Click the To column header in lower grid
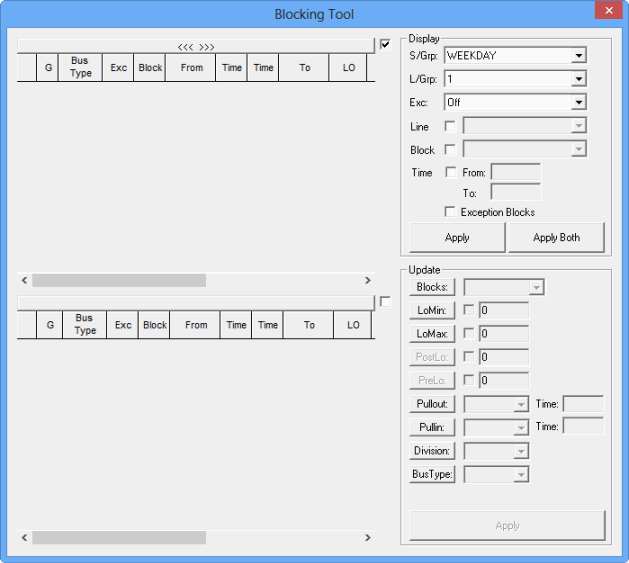The width and height of the screenshot is (629, 563). pyautogui.click(x=308, y=324)
